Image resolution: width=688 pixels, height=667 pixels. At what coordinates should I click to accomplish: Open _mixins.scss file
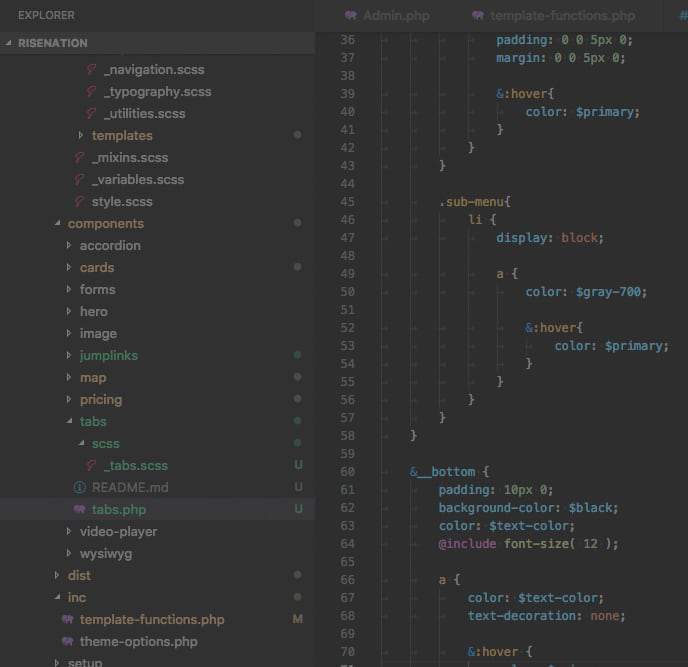pos(130,158)
